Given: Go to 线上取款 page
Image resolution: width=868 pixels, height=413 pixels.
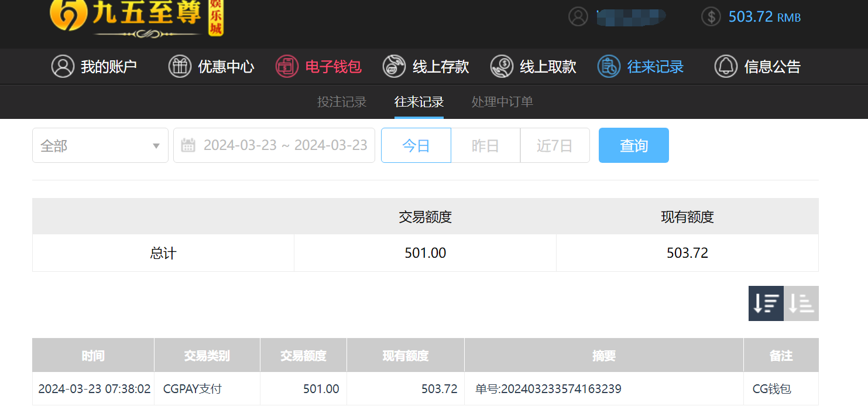Looking at the screenshot, I should pos(548,67).
